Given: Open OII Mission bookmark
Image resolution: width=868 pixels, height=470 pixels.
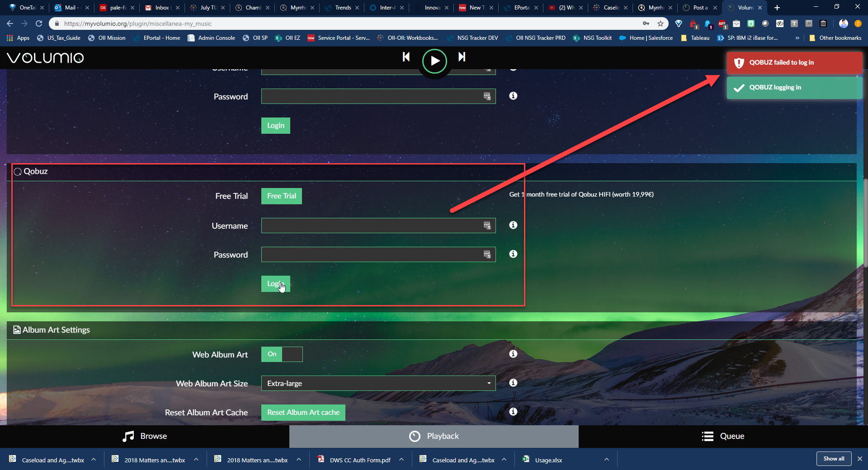Looking at the screenshot, I should (x=107, y=38).
